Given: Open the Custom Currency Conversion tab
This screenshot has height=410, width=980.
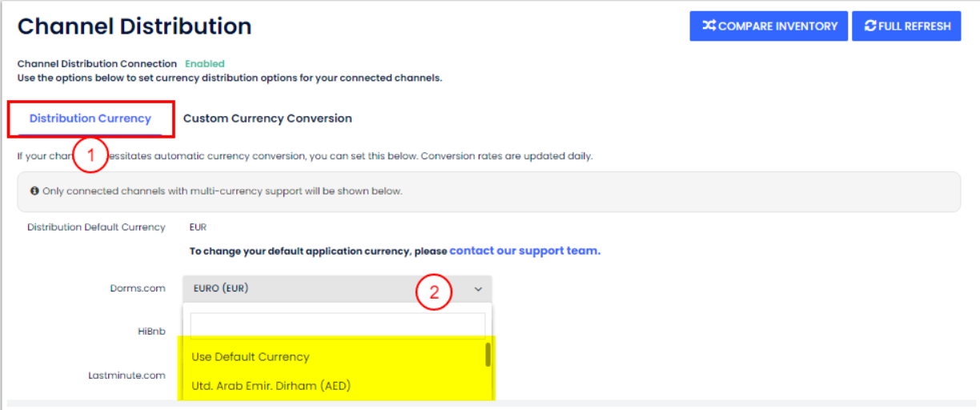Looking at the screenshot, I should click(x=267, y=119).
